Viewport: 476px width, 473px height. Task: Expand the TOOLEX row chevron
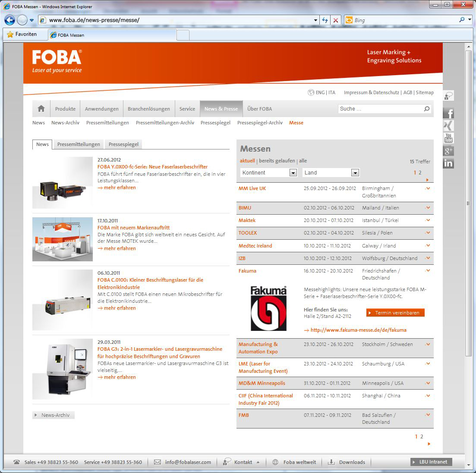click(428, 233)
